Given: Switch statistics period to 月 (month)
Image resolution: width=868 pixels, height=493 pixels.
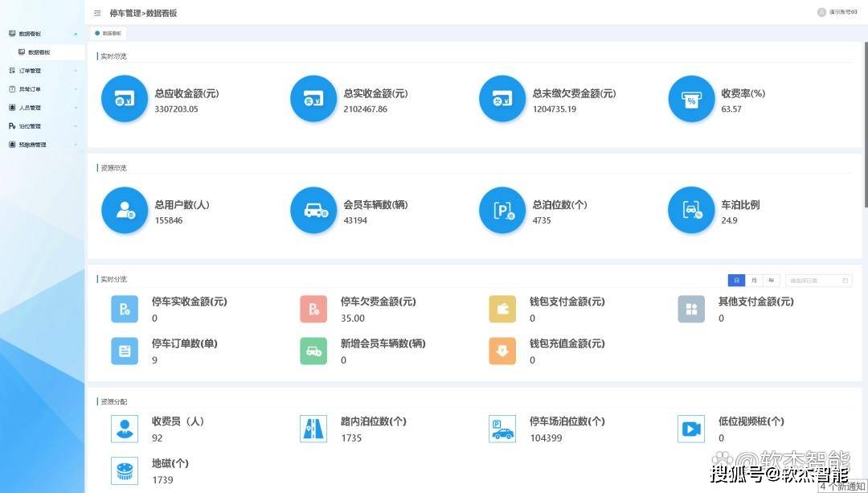Looking at the screenshot, I should coord(754,281).
